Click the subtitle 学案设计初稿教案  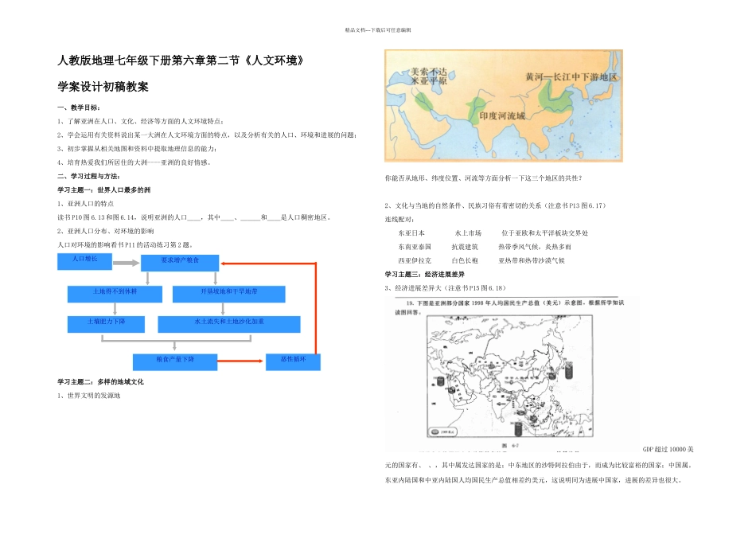click(103, 87)
